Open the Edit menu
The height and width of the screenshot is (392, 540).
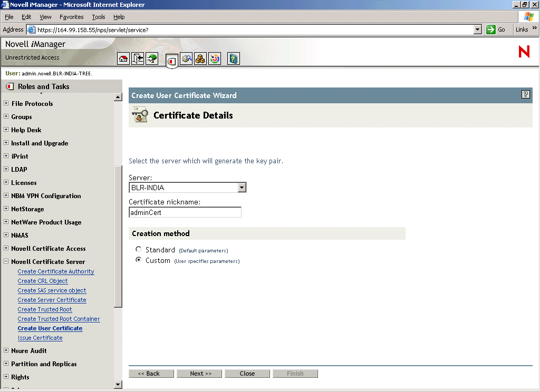pos(26,17)
